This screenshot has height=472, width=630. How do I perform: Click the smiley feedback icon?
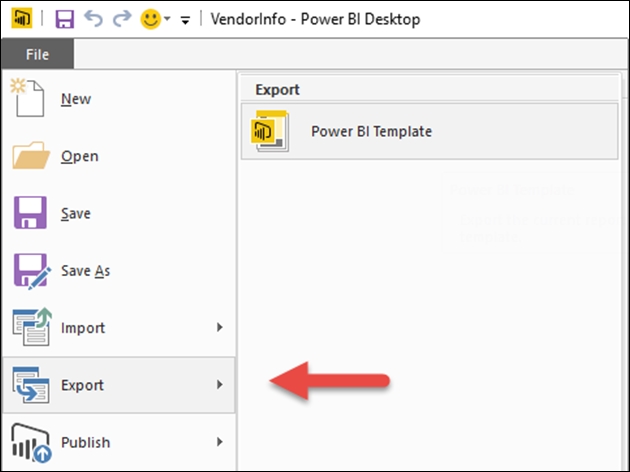151,19
